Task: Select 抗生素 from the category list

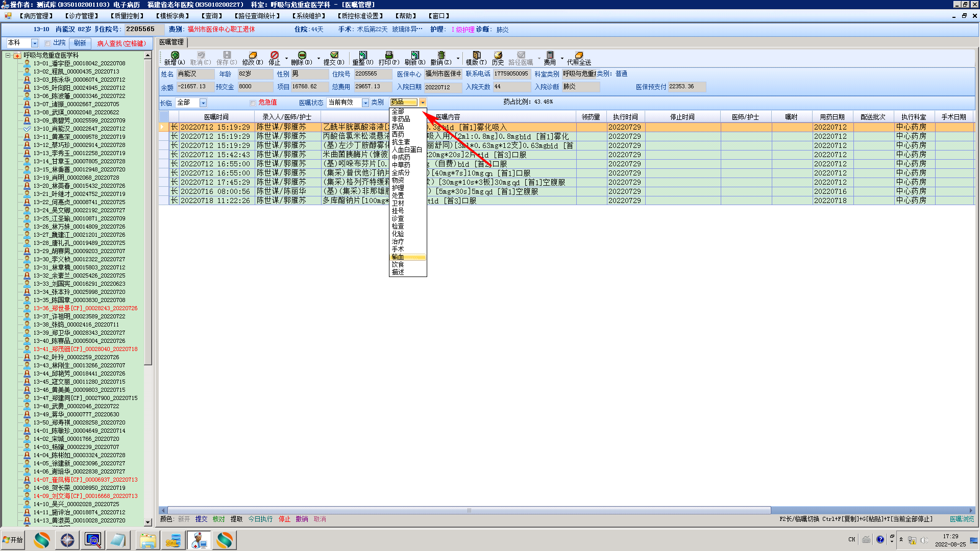Action: click(401, 142)
